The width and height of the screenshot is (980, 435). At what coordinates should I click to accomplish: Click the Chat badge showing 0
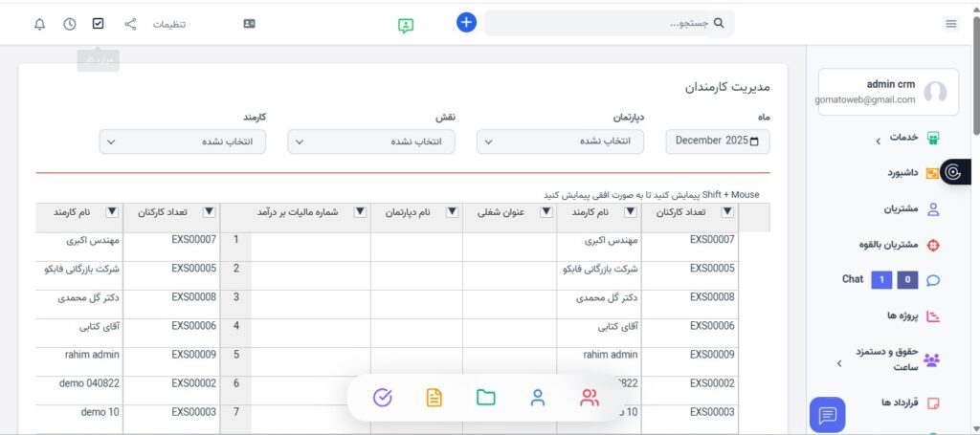tap(907, 280)
